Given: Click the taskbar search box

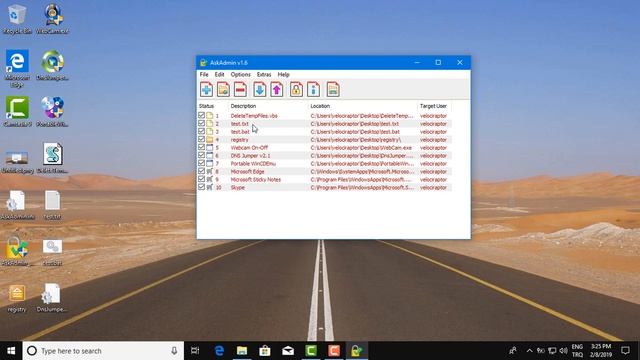Looking at the screenshot, I should pyautogui.click(x=103, y=351).
